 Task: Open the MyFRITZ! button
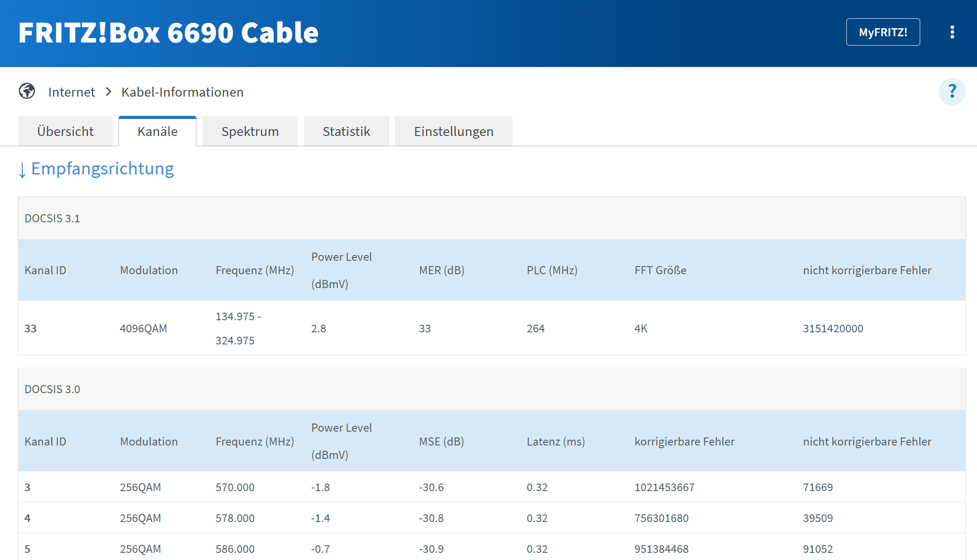click(883, 32)
